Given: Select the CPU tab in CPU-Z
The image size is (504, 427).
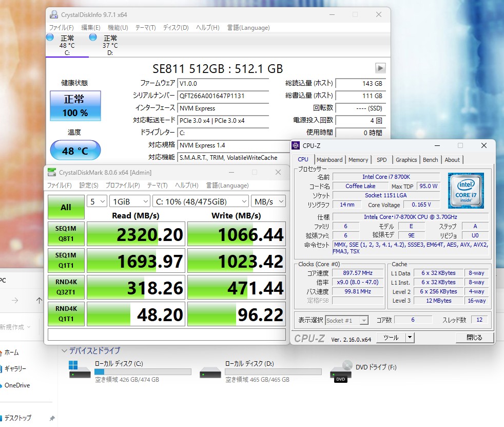Looking at the screenshot, I should tap(303, 159).
